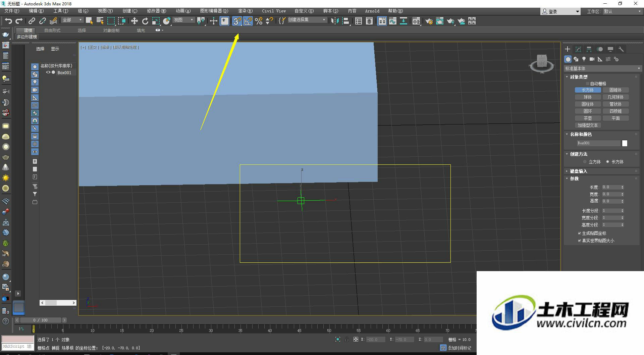Open the 标准基本体 dropdown
This screenshot has width=644, height=355.
tap(602, 68)
